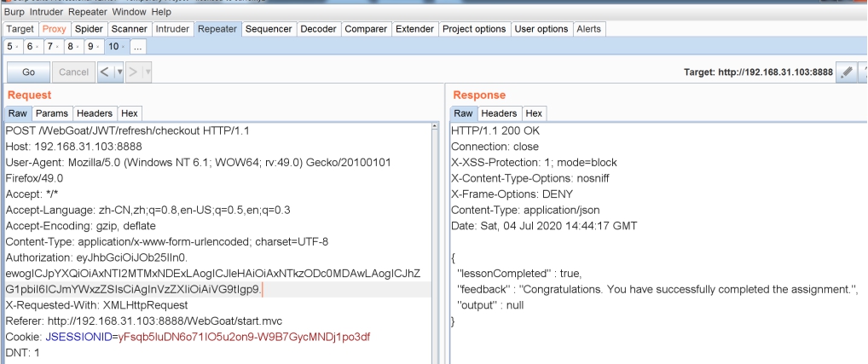This screenshot has width=868, height=364.
Task: Click the POST /WebGoat/JWT/refresh/checkout request line
Action: [x=128, y=131]
